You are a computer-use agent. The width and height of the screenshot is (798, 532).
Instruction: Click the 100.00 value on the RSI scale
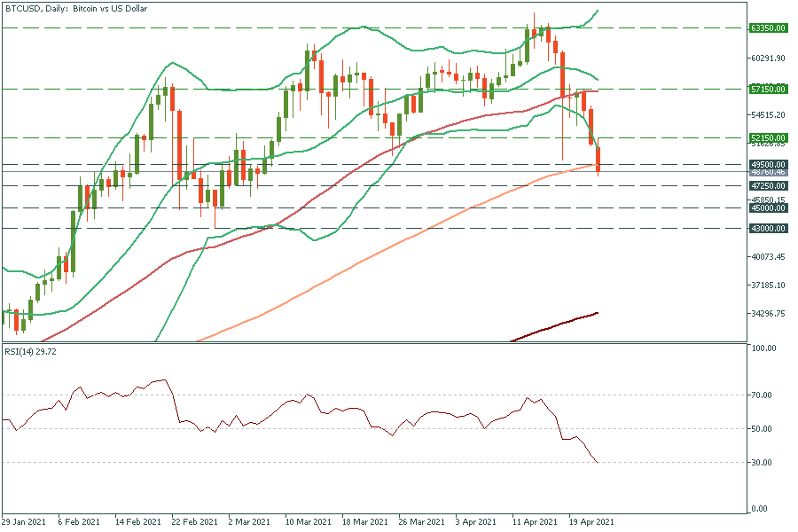(x=764, y=348)
